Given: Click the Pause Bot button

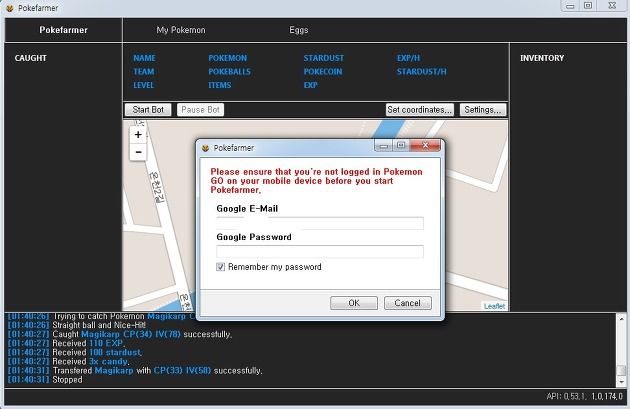Looking at the screenshot, I should click(x=200, y=110).
